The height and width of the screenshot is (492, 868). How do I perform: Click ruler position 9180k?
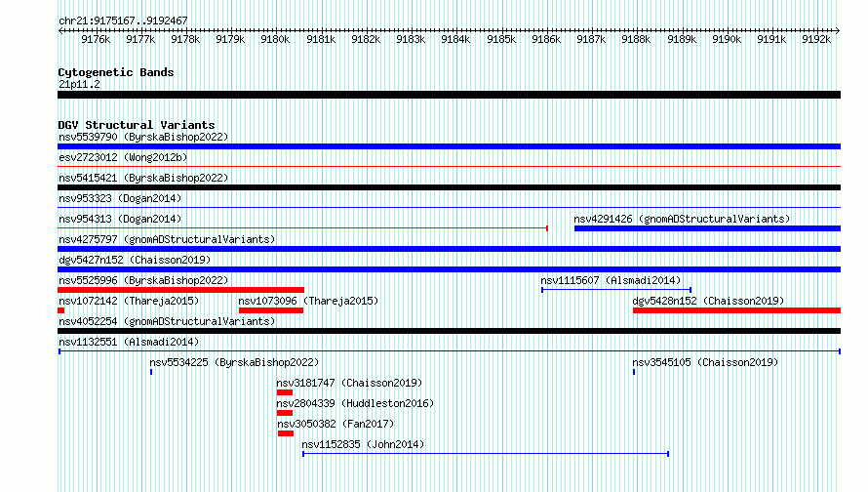(x=275, y=39)
